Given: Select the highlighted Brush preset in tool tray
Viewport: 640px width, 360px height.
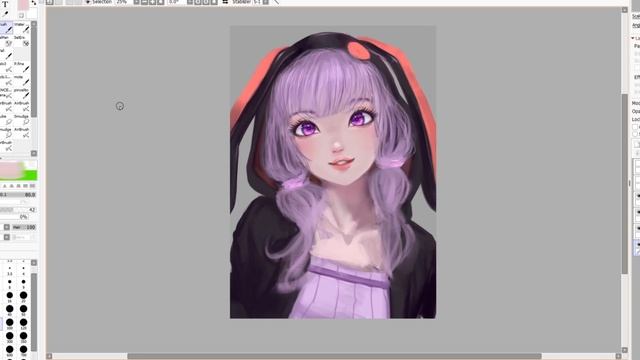Looking at the screenshot, I should pyautogui.click(x=6, y=28).
